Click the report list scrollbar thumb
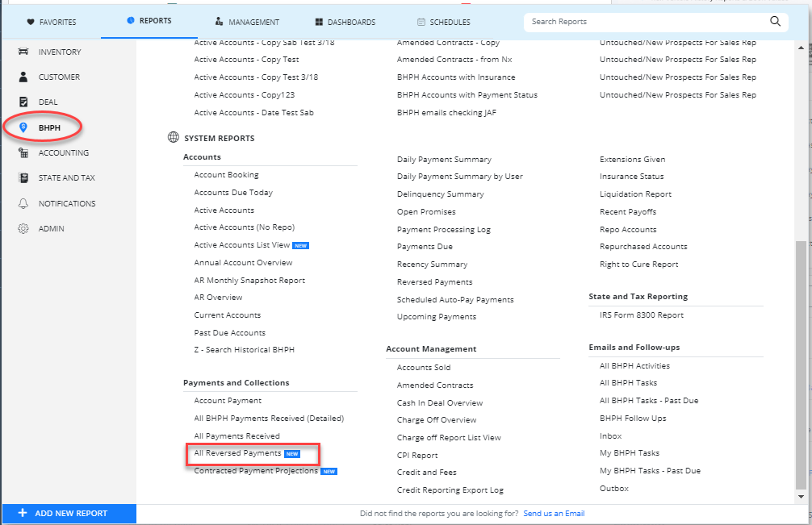 [x=802, y=365]
